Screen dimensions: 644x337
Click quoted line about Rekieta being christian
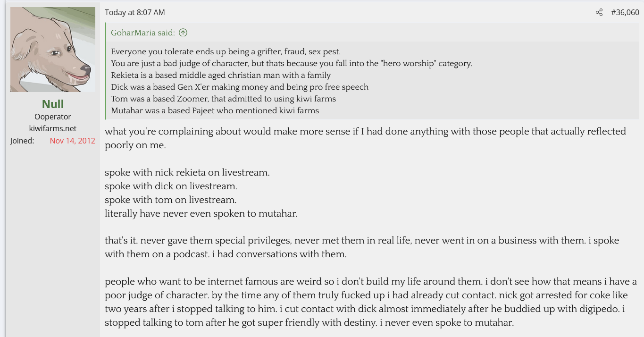221,75
